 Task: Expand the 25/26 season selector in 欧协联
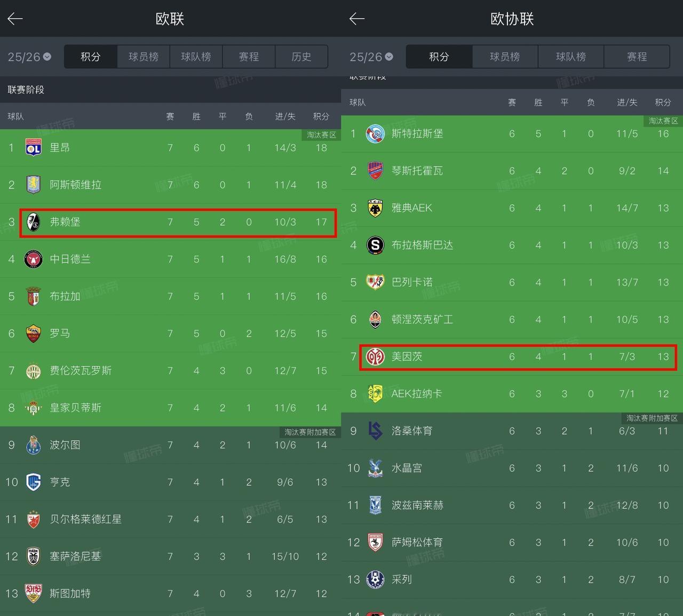[371, 57]
